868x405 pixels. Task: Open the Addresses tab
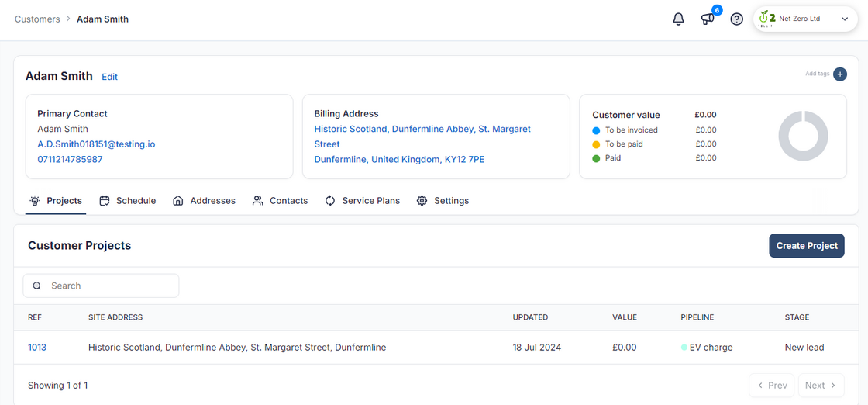[x=204, y=201]
